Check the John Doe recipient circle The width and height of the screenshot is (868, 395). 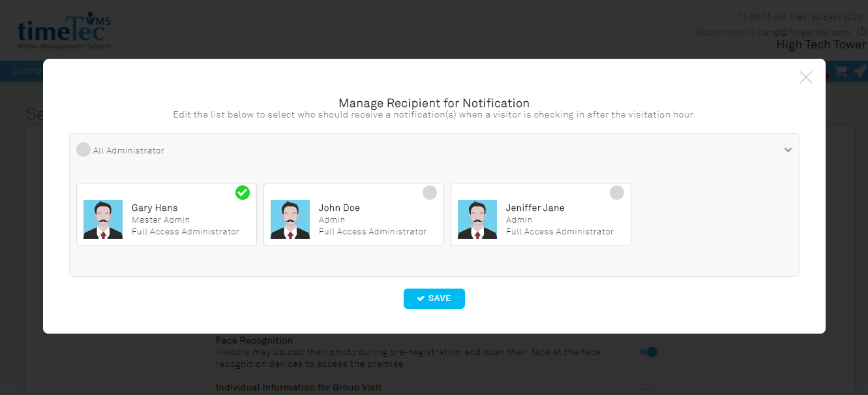point(430,193)
